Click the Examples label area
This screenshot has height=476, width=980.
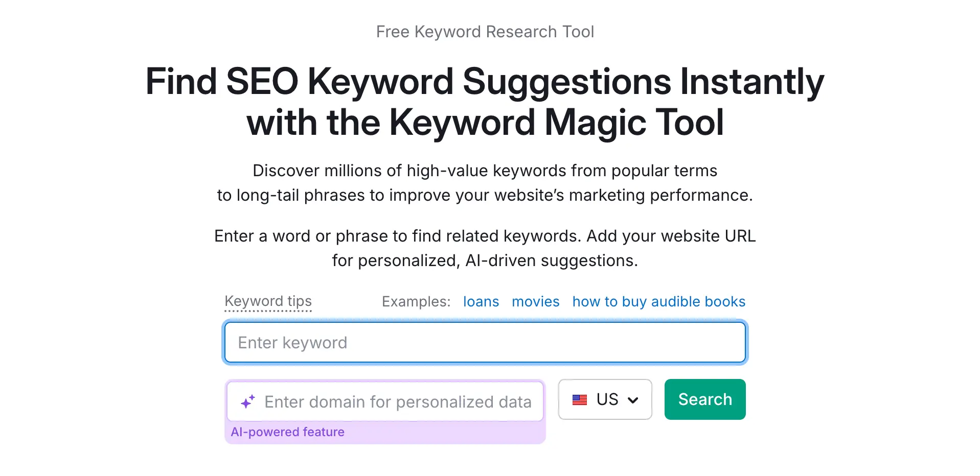click(415, 301)
